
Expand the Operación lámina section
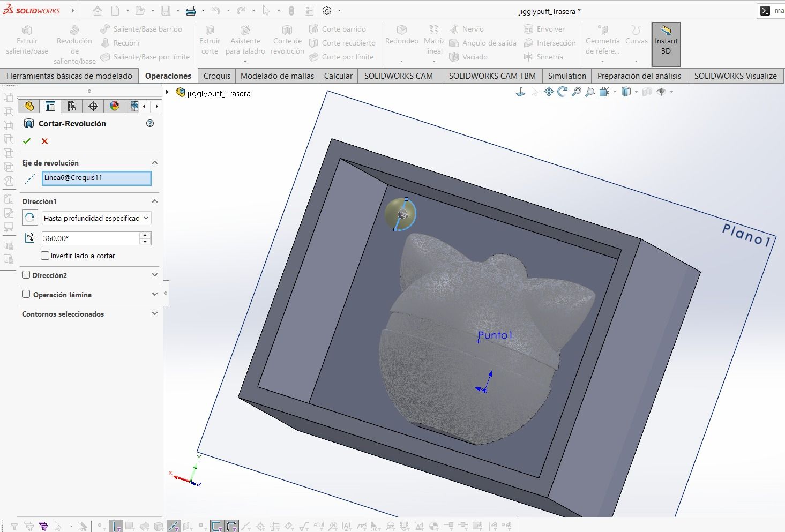click(x=155, y=295)
